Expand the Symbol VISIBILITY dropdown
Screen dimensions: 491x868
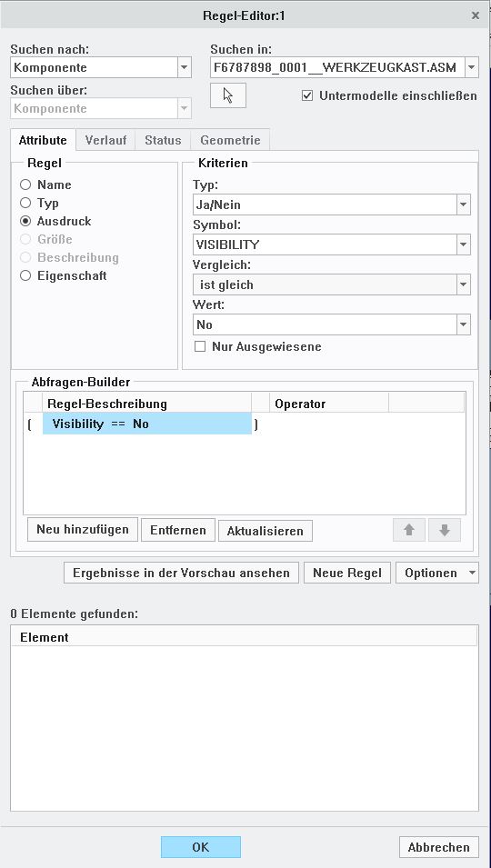464,244
